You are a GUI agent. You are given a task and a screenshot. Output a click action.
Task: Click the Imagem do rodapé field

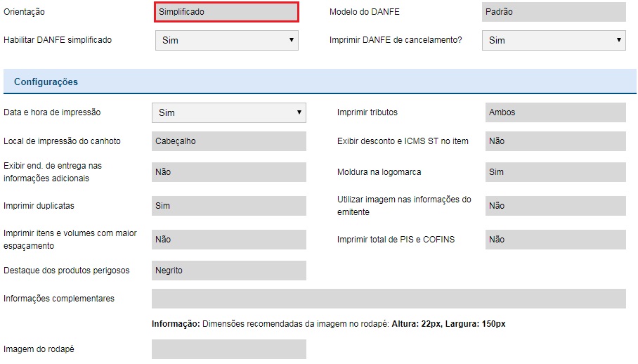[228, 349]
